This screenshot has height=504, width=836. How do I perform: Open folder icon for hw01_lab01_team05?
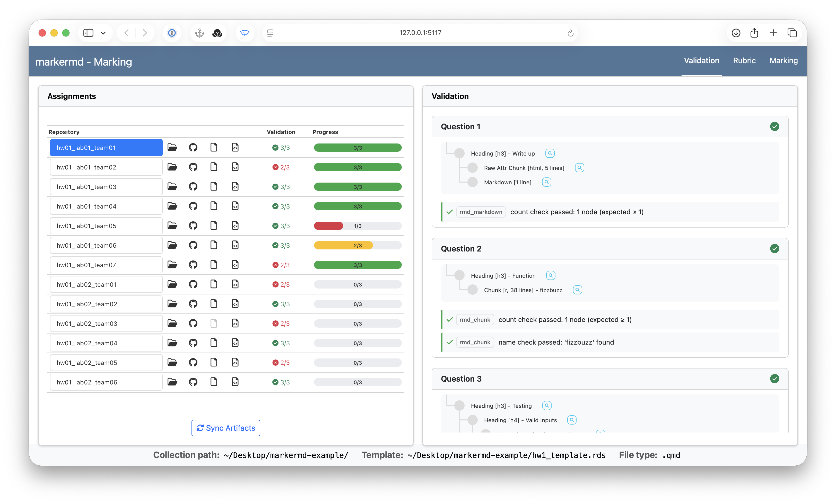pos(172,226)
